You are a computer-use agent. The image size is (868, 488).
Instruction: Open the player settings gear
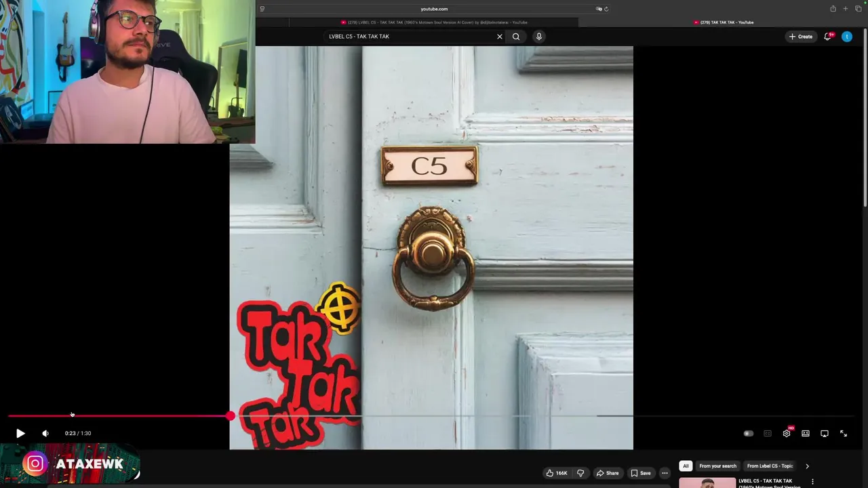787,434
